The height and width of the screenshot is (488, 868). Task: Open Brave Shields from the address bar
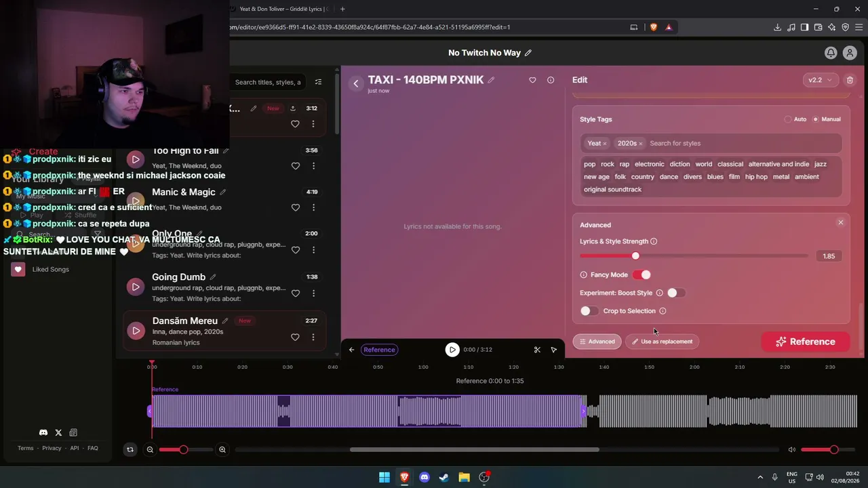(x=654, y=27)
